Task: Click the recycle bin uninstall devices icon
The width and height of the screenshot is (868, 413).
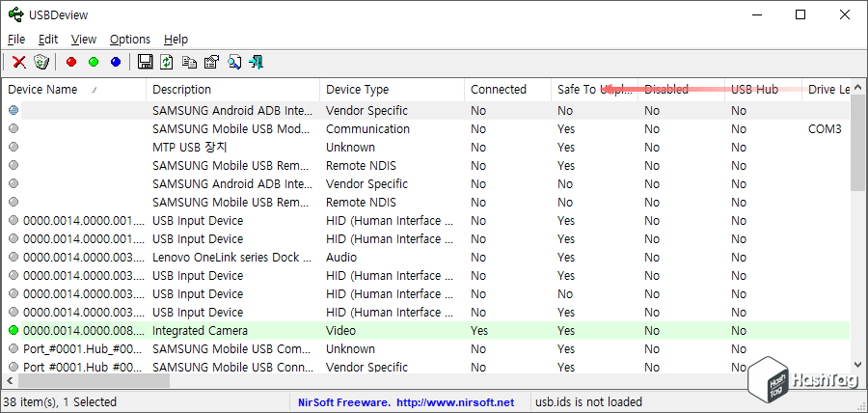Action: [41, 62]
